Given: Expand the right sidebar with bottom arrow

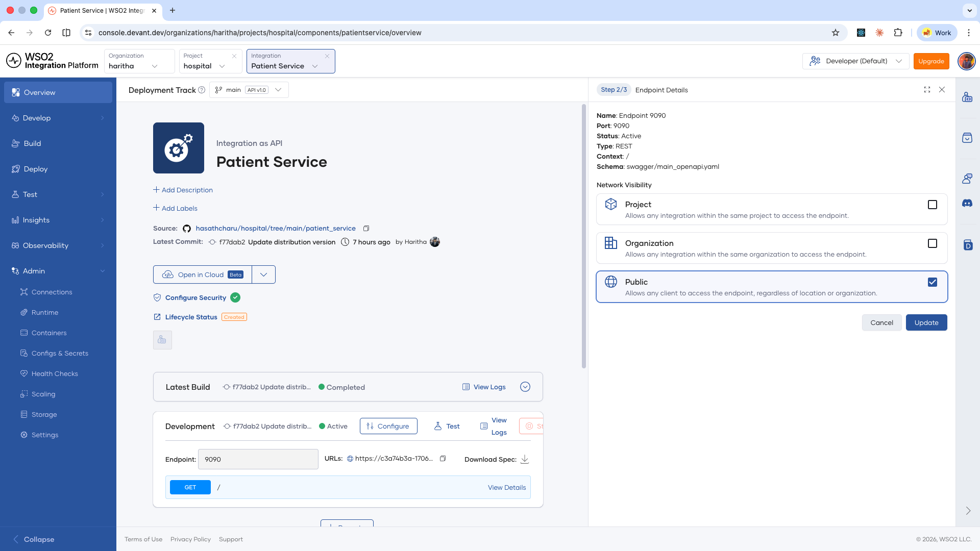Looking at the screenshot, I should point(968,511).
